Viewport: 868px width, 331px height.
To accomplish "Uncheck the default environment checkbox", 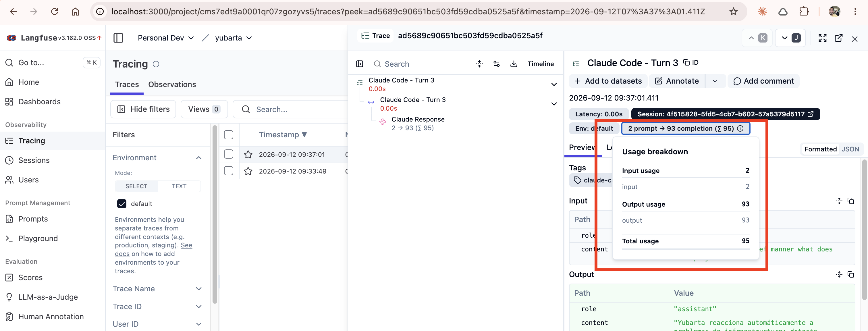I will click(122, 204).
